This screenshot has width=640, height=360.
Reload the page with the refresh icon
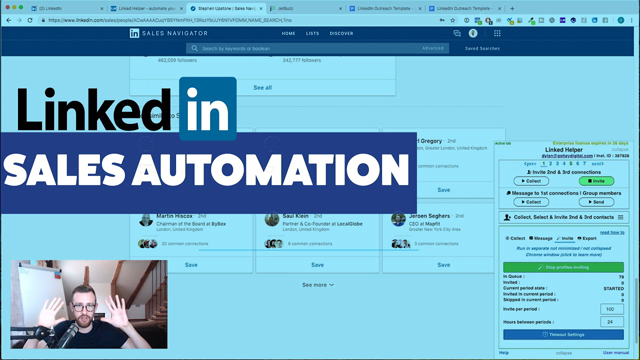30,20
